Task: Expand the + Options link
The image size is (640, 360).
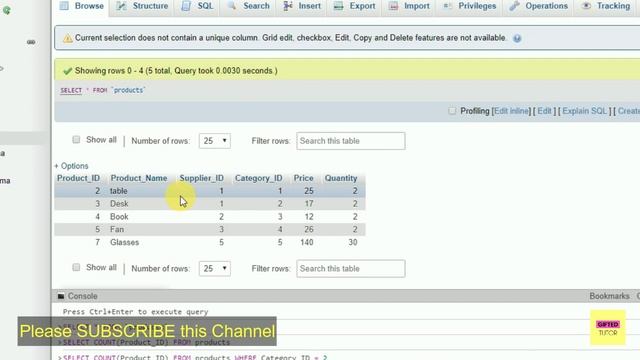Action: [71, 166]
